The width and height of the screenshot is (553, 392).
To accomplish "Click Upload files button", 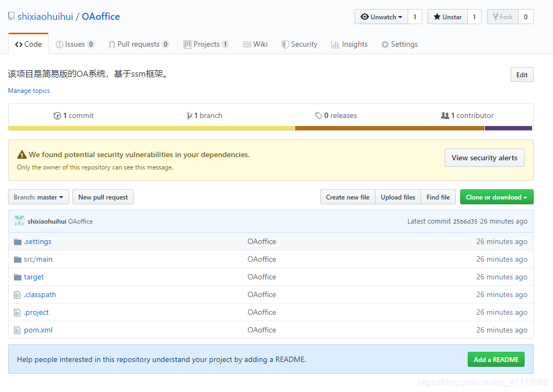I will tap(398, 197).
